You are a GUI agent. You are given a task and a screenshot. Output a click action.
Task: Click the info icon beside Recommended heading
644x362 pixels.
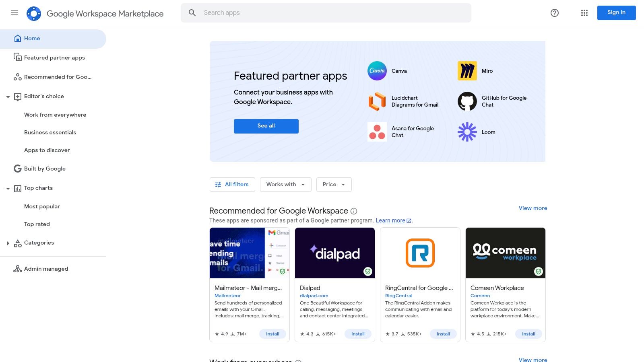tap(354, 211)
